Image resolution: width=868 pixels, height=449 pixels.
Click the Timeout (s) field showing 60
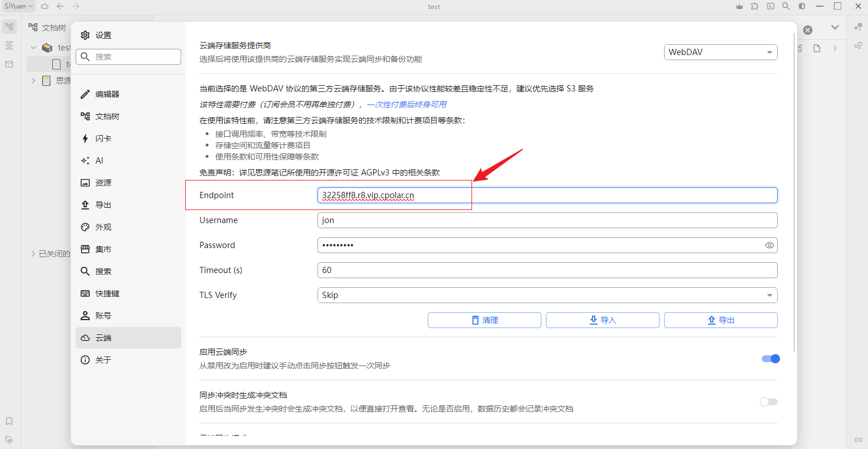547,270
